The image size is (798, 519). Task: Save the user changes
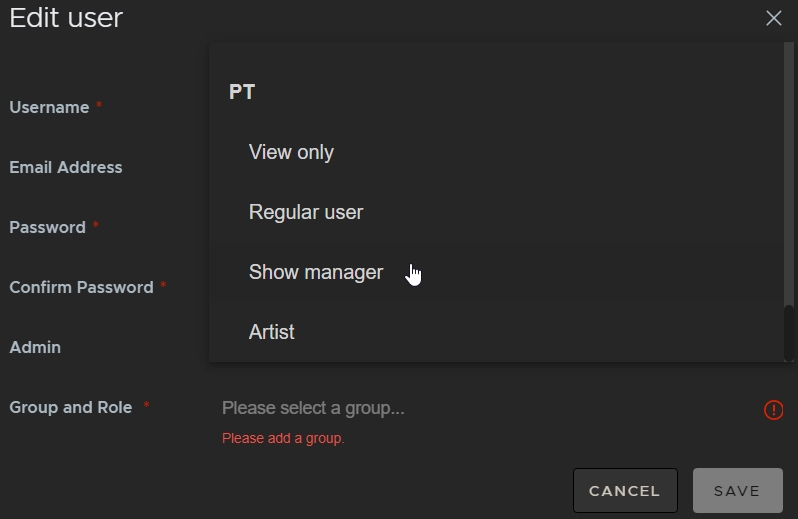737,491
